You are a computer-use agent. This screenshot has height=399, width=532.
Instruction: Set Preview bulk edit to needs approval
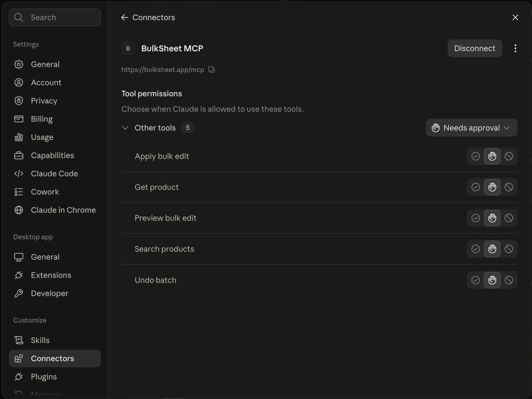[x=492, y=218]
